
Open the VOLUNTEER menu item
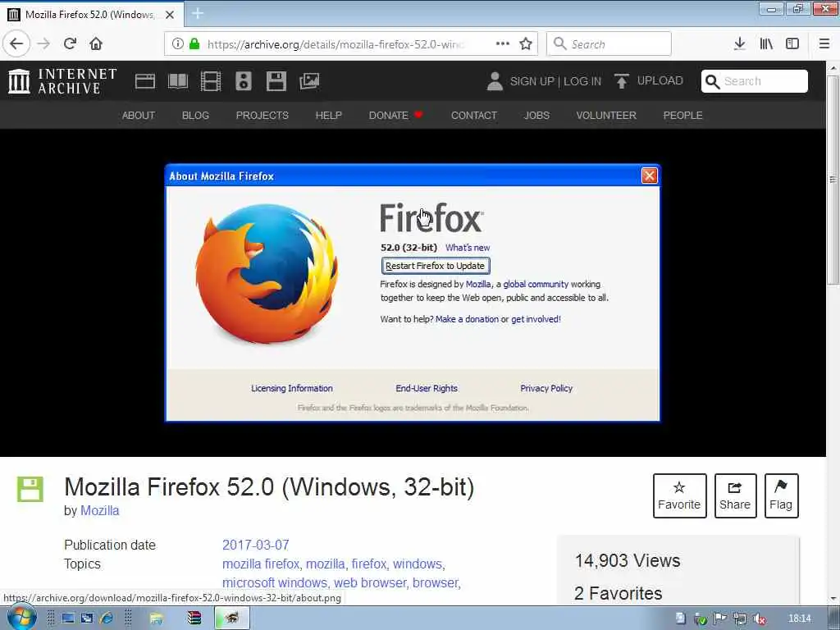tap(606, 115)
